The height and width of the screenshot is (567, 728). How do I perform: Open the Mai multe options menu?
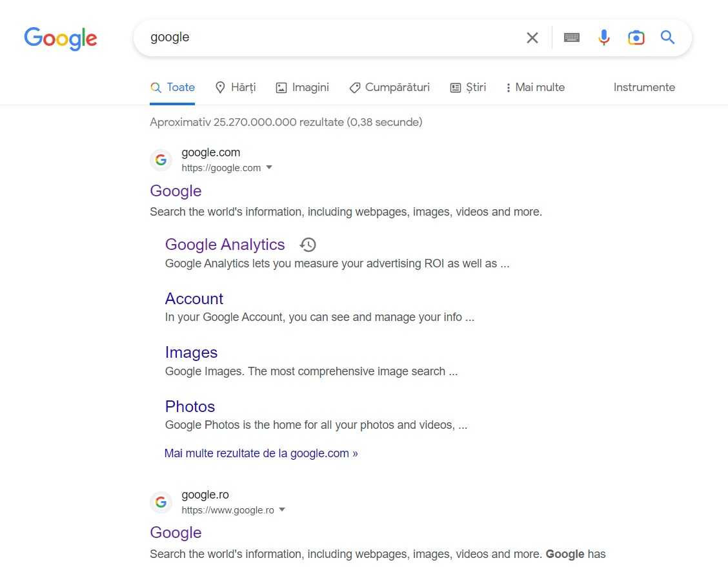pyautogui.click(x=534, y=88)
